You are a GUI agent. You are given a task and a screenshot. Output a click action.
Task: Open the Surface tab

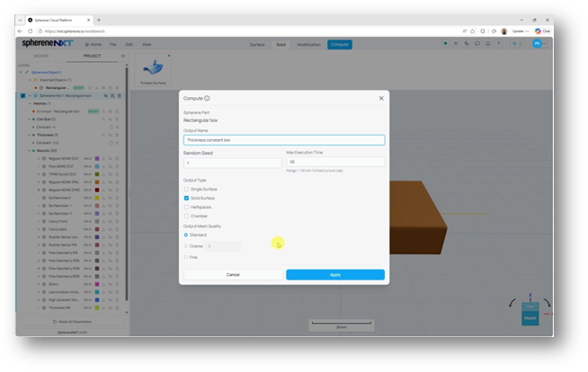click(x=257, y=45)
